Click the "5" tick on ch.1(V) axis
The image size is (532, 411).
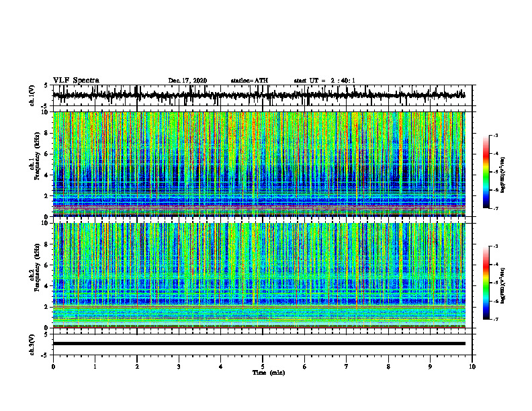[x=46, y=86]
